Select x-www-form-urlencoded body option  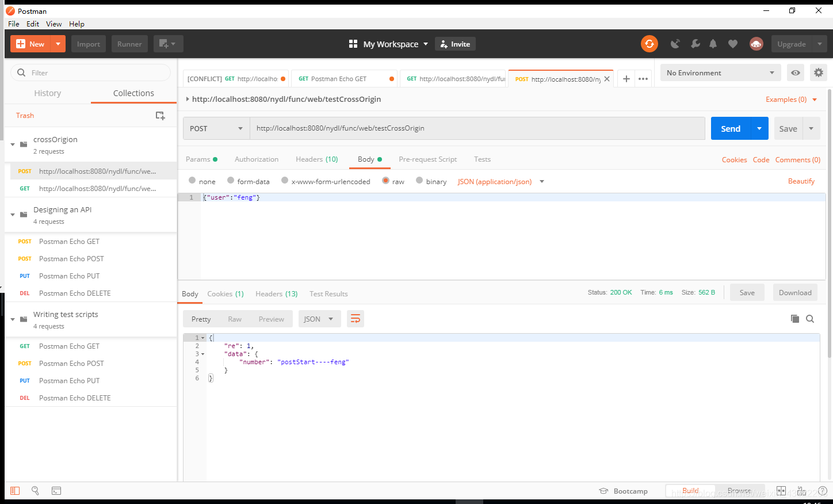(x=285, y=181)
